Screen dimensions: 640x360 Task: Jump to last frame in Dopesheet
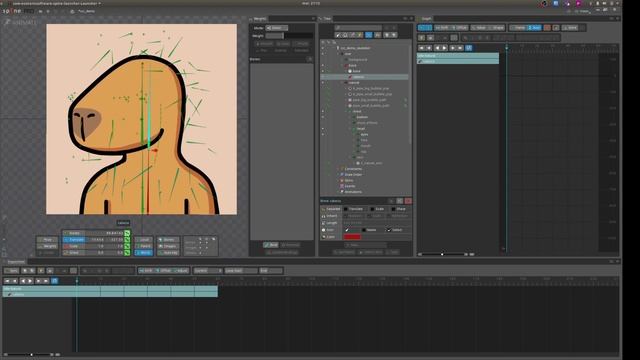(x=46, y=281)
